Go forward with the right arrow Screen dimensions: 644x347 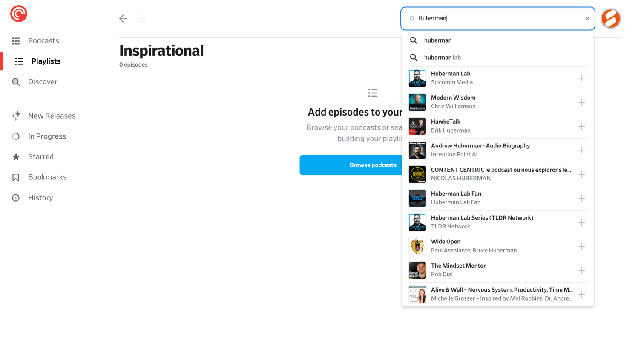pos(142,18)
